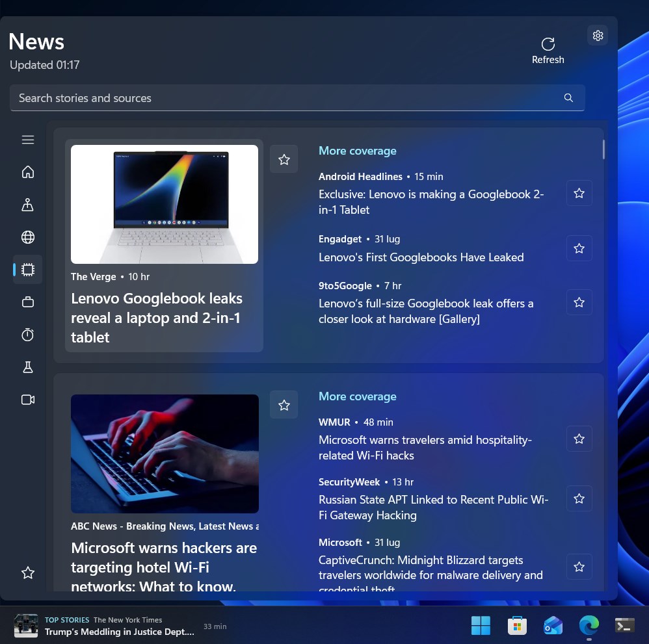Screen dimensions: 649x644
Task: Click the first More coverage heading
Action: tap(357, 151)
